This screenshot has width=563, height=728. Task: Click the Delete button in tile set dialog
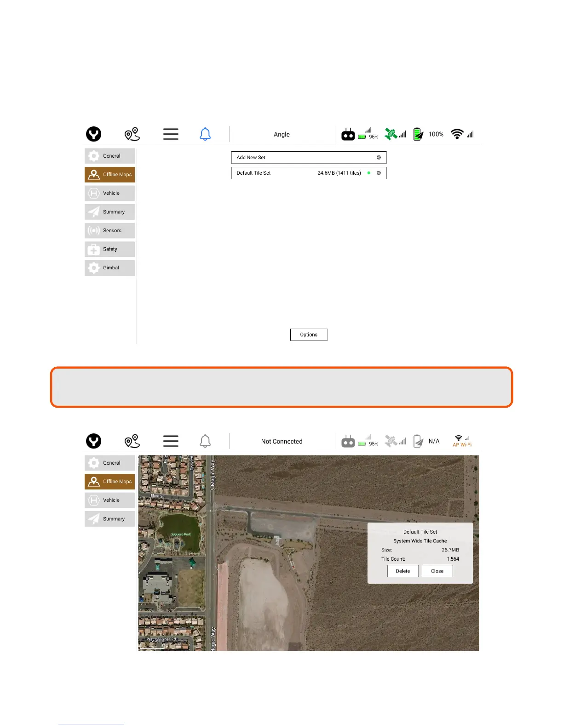pos(403,571)
